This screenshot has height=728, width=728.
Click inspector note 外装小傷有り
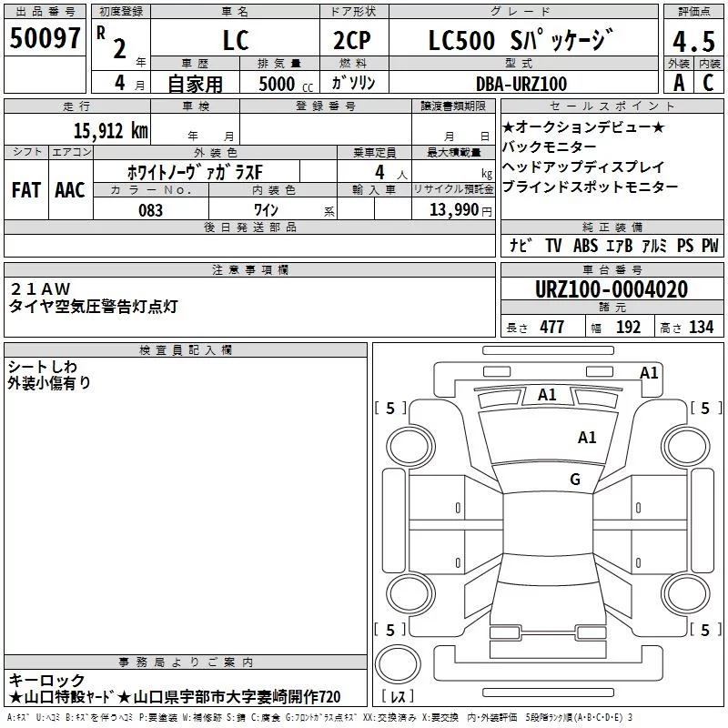(49, 383)
